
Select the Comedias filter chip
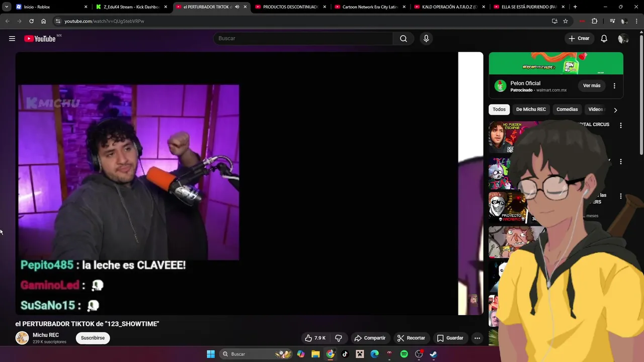pos(567,110)
